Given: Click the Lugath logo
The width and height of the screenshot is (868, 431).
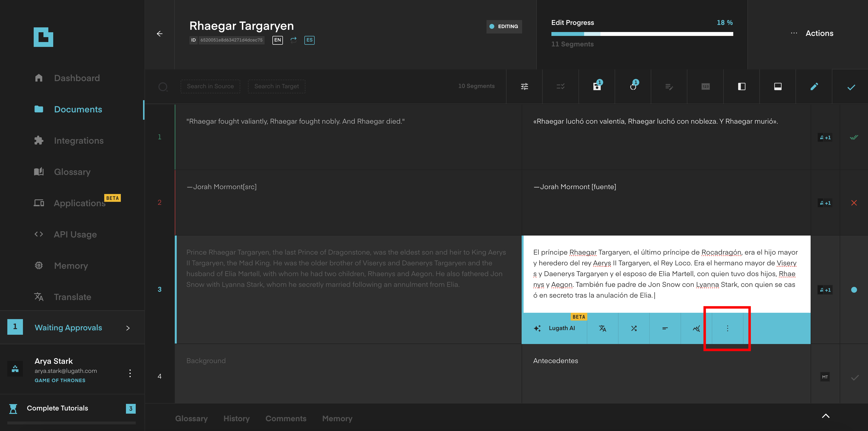Looking at the screenshot, I should [x=43, y=37].
